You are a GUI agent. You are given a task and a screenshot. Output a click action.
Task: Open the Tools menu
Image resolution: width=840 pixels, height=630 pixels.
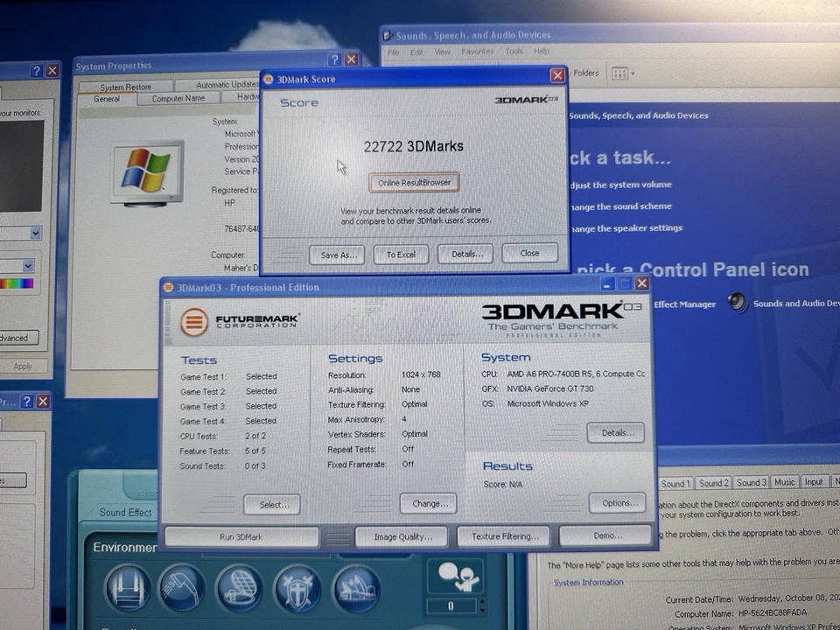514,51
